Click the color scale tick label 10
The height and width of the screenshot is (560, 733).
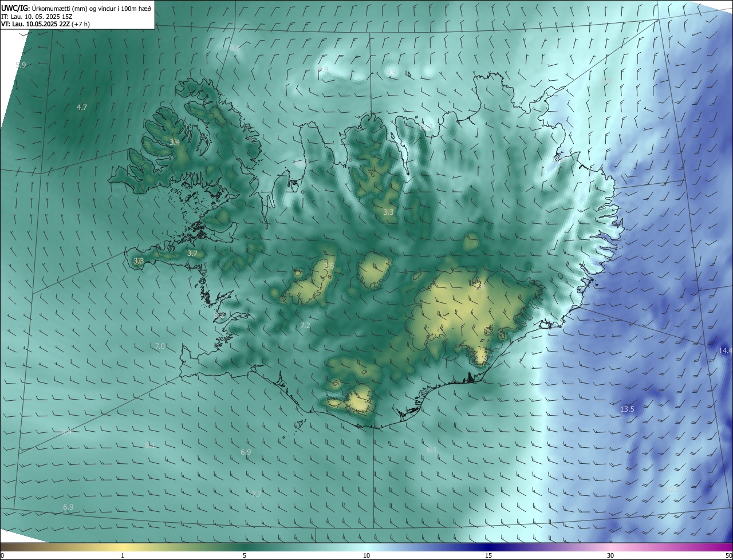pyautogui.click(x=366, y=555)
